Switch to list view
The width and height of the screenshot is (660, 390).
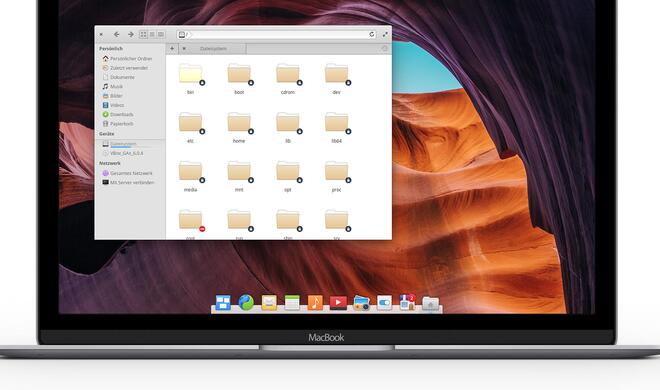[x=152, y=34]
